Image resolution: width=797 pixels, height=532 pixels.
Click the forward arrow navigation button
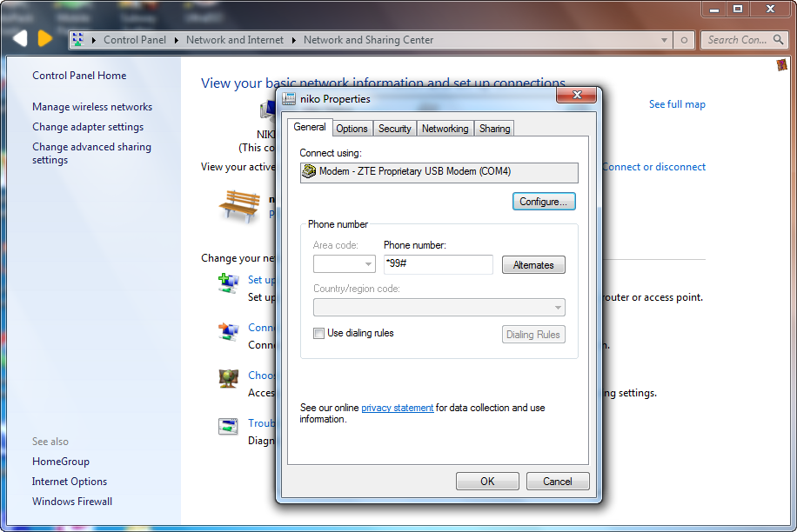(x=44, y=38)
